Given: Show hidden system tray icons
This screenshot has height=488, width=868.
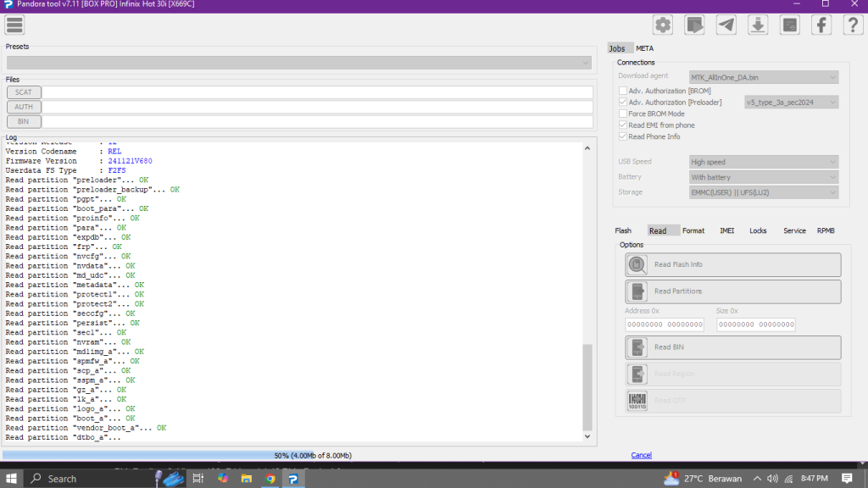Looking at the screenshot, I should [757, 479].
